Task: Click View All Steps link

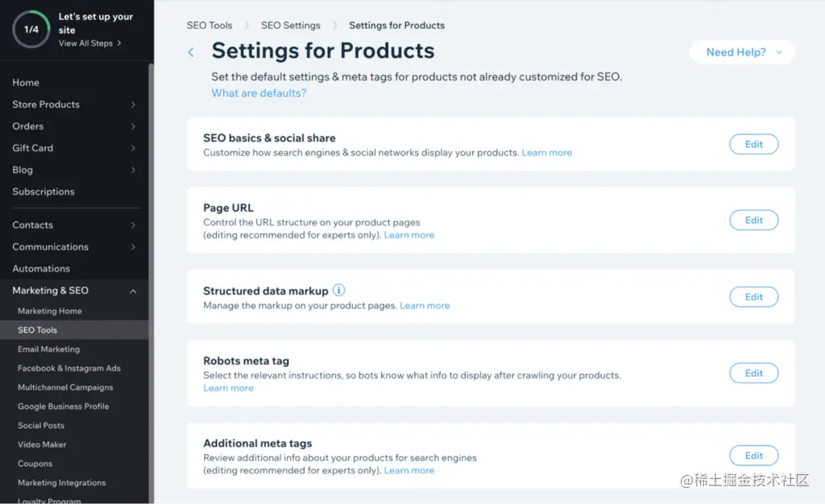Action: pos(89,43)
